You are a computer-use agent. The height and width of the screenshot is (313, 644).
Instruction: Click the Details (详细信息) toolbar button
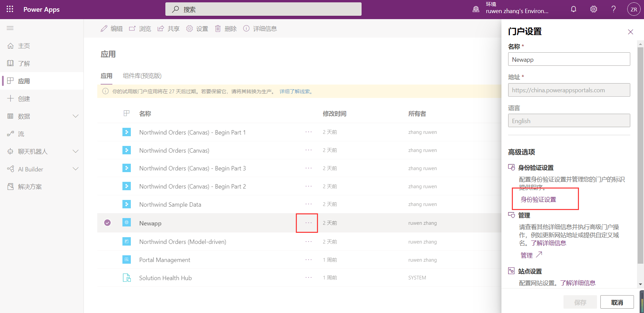[260, 29]
